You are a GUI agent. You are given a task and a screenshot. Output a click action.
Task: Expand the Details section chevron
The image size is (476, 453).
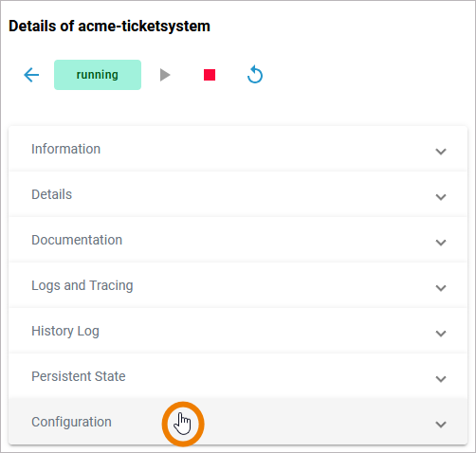[441, 197]
